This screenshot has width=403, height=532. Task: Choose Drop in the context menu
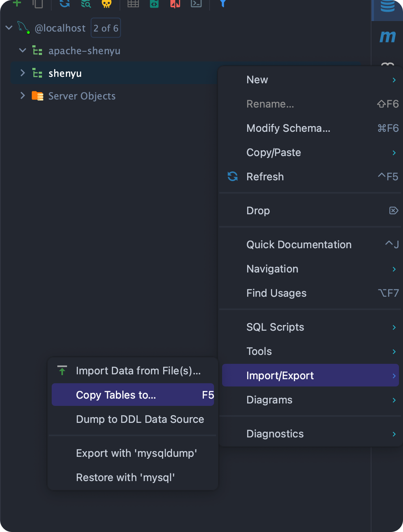pos(258,211)
